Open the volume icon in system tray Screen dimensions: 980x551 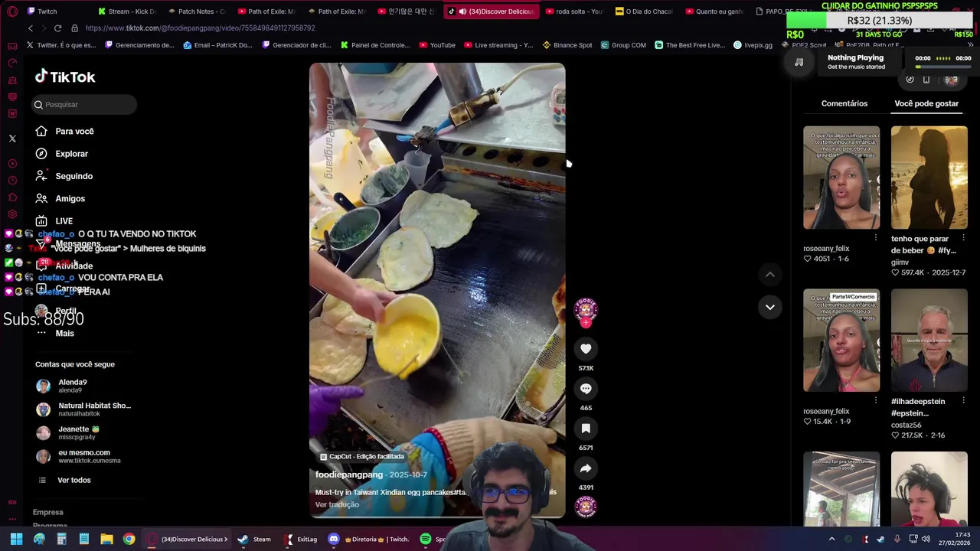[926, 540]
